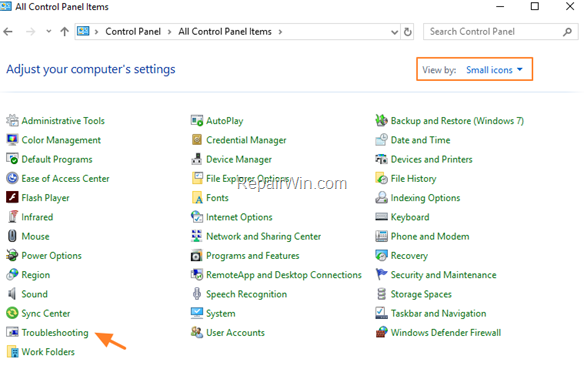
Task: Click the System computer icon
Action: [197, 313]
